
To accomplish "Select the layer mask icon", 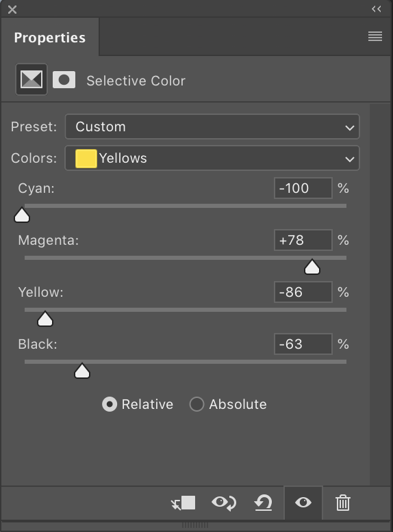I will pyautogui.click(x=64, y=80).
